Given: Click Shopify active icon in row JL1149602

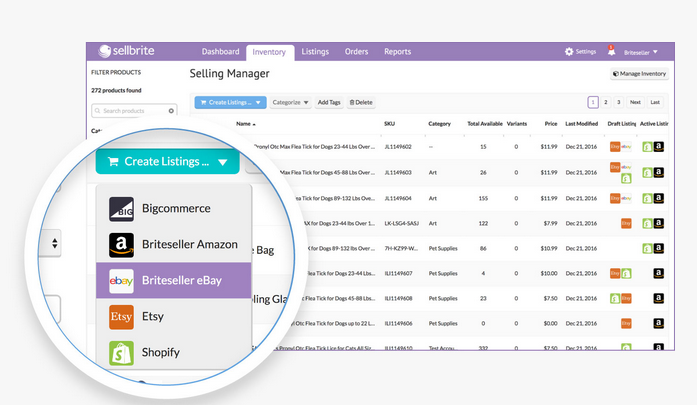Looking at the screenshot, I should (x=647, y=147).
